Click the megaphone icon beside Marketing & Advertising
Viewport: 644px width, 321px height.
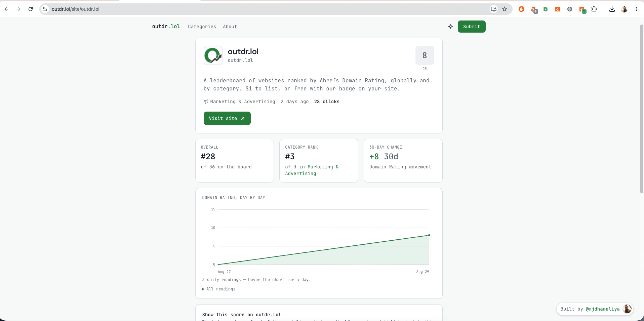(206, 102)
